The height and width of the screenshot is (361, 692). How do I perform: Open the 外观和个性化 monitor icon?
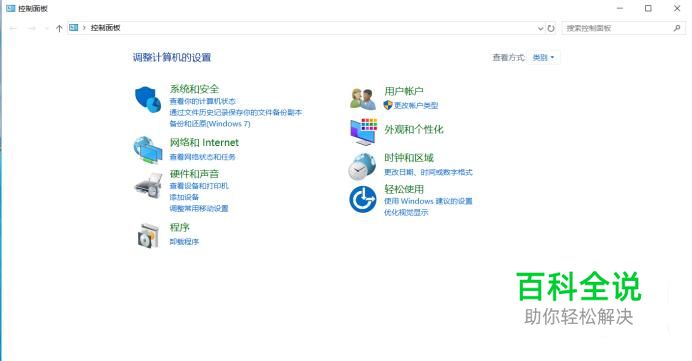click(x=364, y=132)
